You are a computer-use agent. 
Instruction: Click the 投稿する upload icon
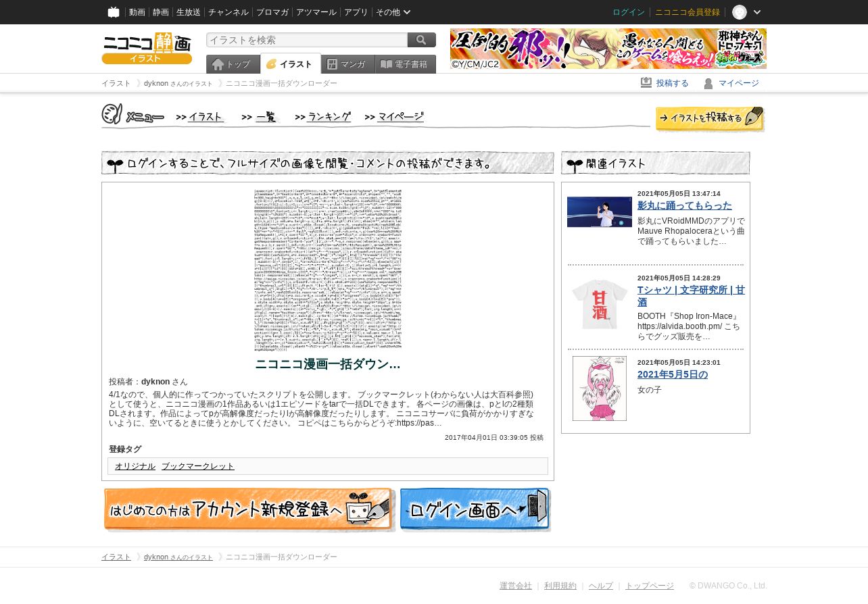click(x=646, y=83)
